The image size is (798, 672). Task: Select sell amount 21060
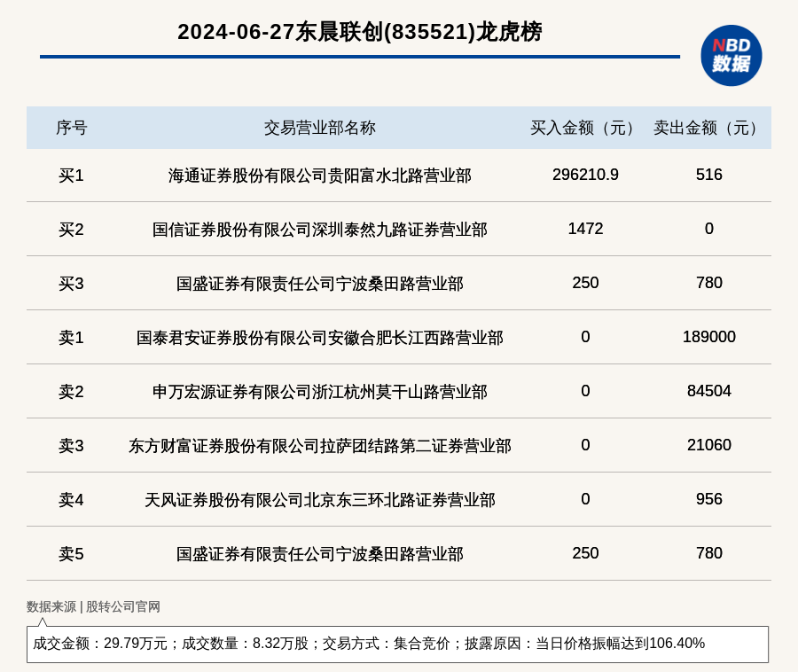(709, 445)
